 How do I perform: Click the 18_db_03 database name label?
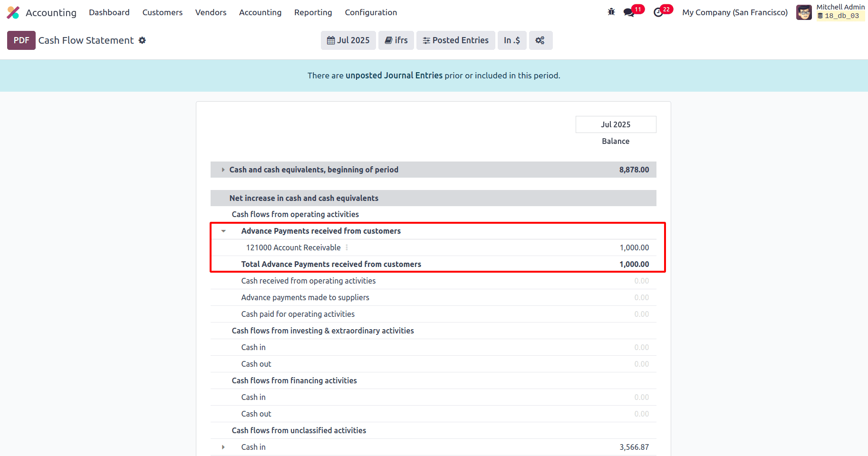tap(840, 16)
